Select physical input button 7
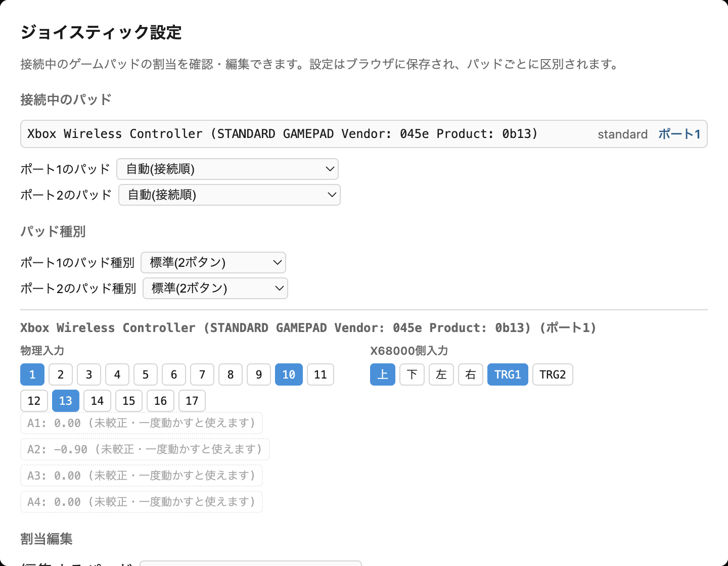728x566 pixels. 202,374
